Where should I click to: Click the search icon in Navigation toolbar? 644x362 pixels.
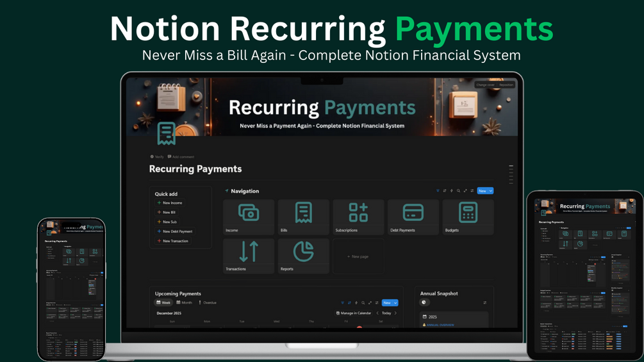[x=458, y=191]
